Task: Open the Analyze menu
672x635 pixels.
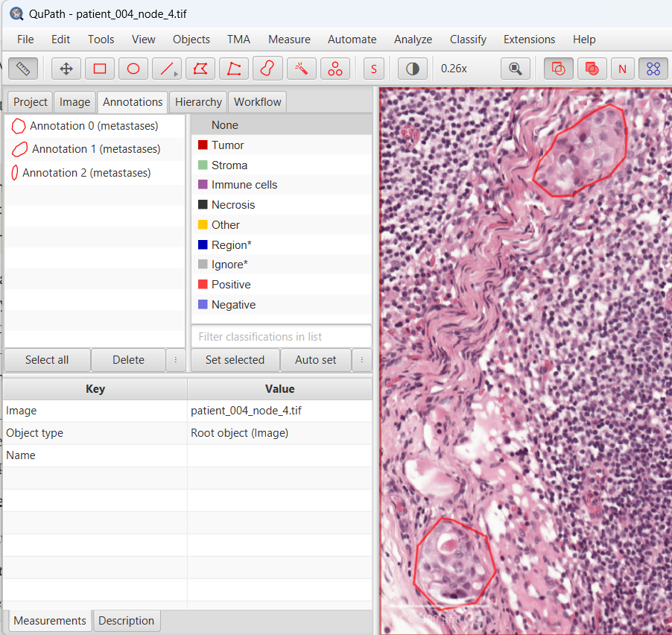Action: [x=413, y=40]
